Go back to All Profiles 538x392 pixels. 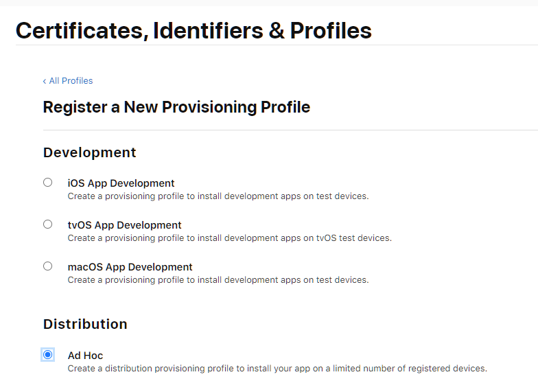(71, 81)
